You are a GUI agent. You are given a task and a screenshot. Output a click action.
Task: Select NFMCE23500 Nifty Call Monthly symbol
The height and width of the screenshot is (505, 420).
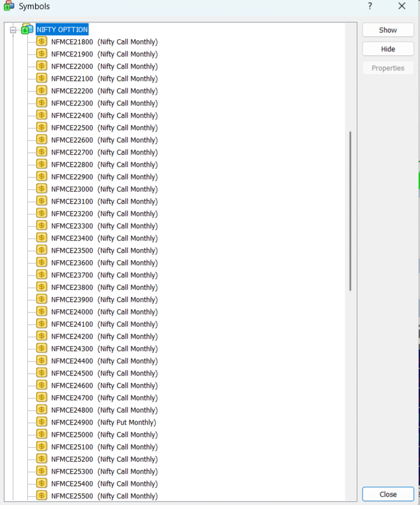point(104,251)
